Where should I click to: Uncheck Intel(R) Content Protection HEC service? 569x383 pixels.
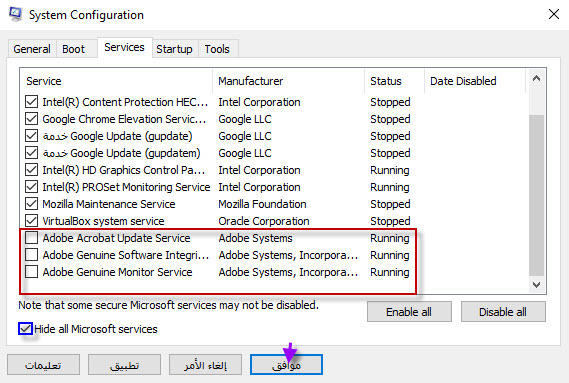[32, 102]
